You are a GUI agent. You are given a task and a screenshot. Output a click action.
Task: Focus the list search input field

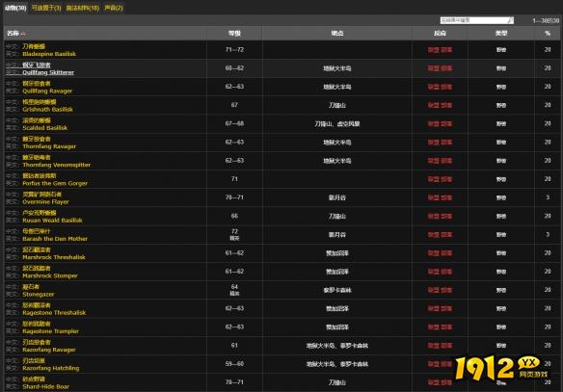[x=474, y=20]
